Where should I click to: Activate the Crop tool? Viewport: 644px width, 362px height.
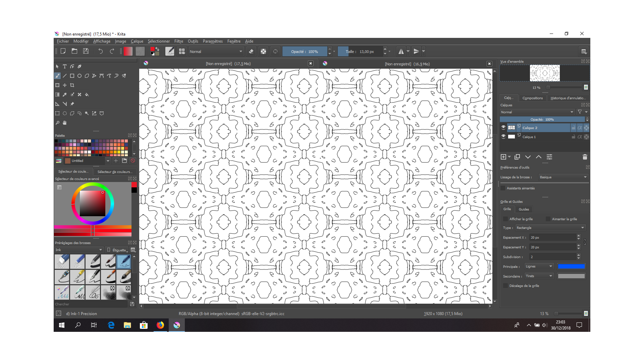pyautogui.click(x=72, y=85)
